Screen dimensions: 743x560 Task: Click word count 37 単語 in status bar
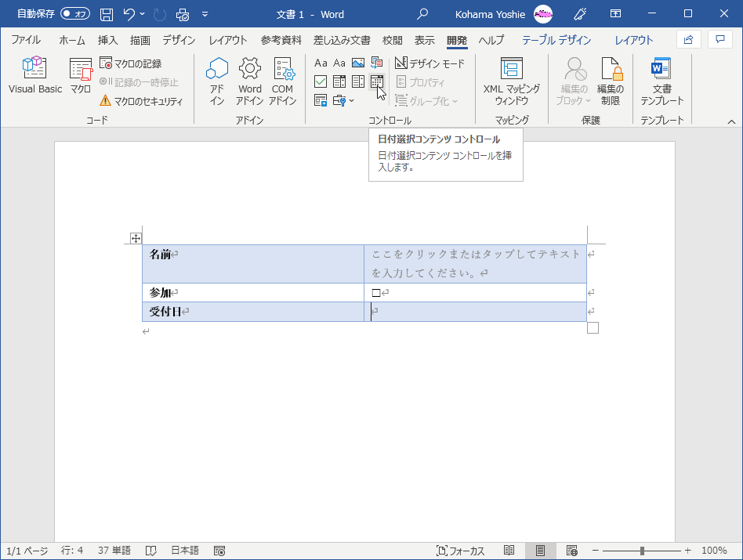pyautogui.click(x=114, y=551)
